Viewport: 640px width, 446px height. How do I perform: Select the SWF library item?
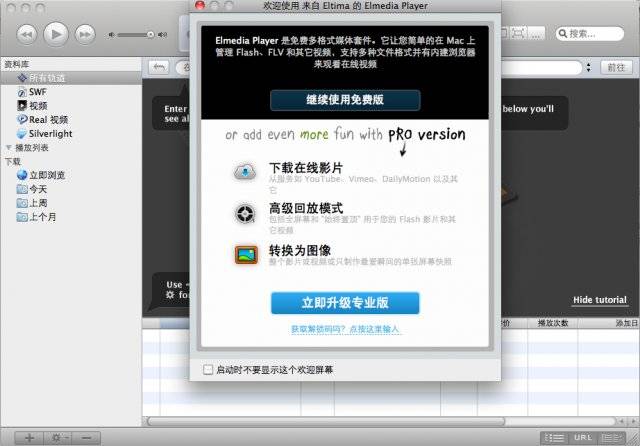tap(37, 91)
